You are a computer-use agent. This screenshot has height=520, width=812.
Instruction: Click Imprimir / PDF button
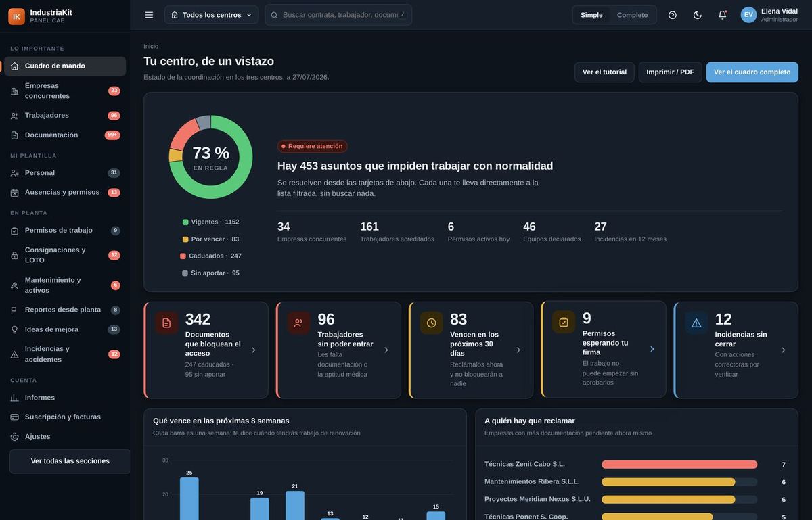(670, 72)
